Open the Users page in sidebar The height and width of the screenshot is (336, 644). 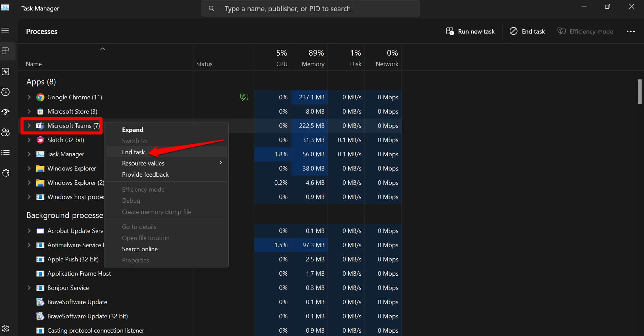[x=5, y=133]
